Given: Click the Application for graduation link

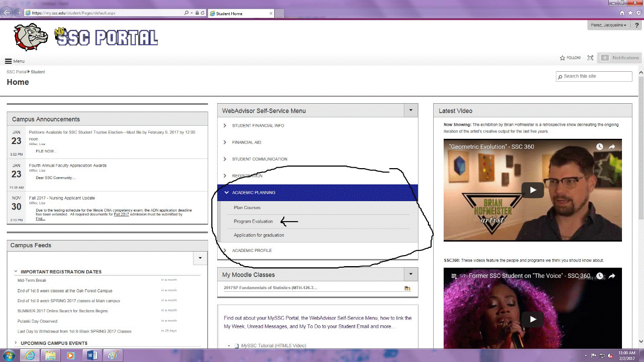Looking at the screenshot, I should pos(259,235).
